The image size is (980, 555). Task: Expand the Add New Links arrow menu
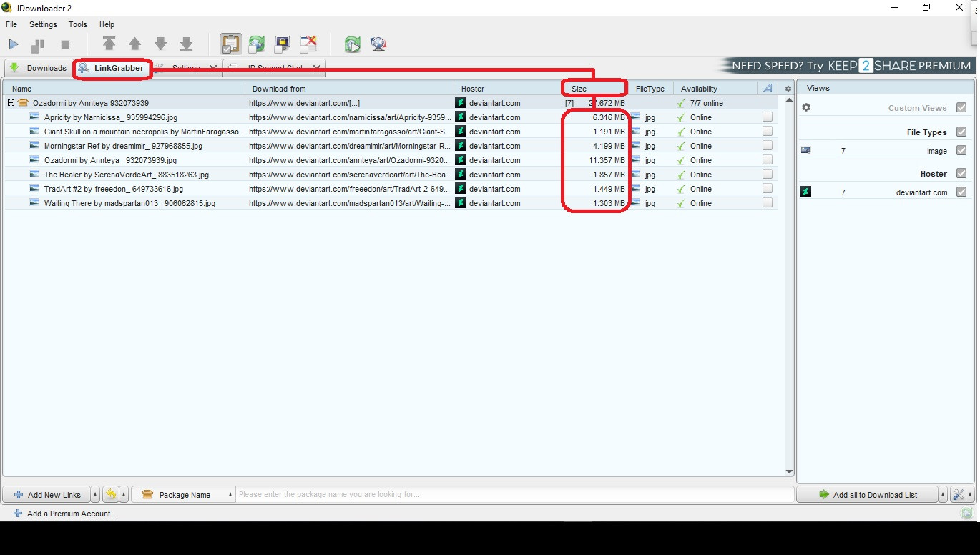pyautogui.click(x=95, y=494)
